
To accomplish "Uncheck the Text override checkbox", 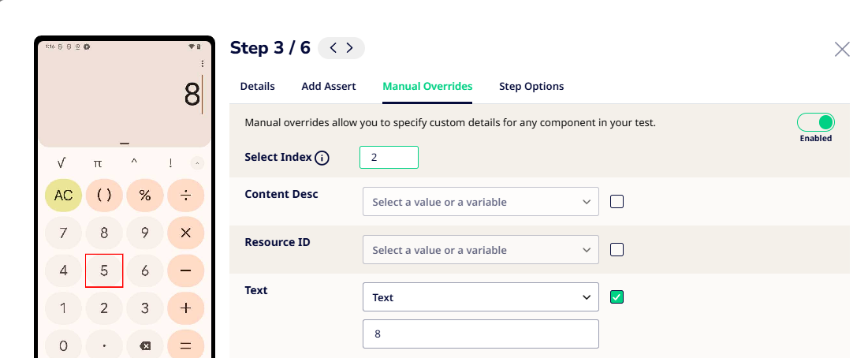I will point(617,297).
